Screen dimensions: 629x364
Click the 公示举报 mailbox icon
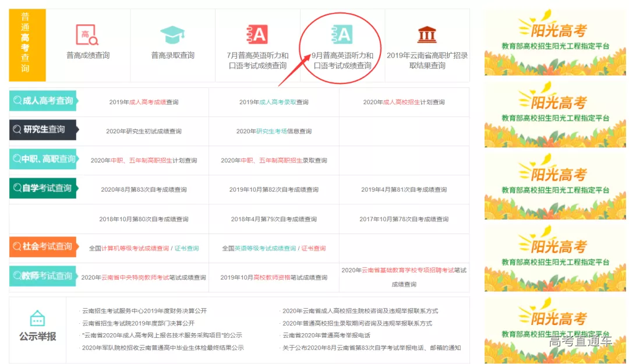click(x=38, y=319)
